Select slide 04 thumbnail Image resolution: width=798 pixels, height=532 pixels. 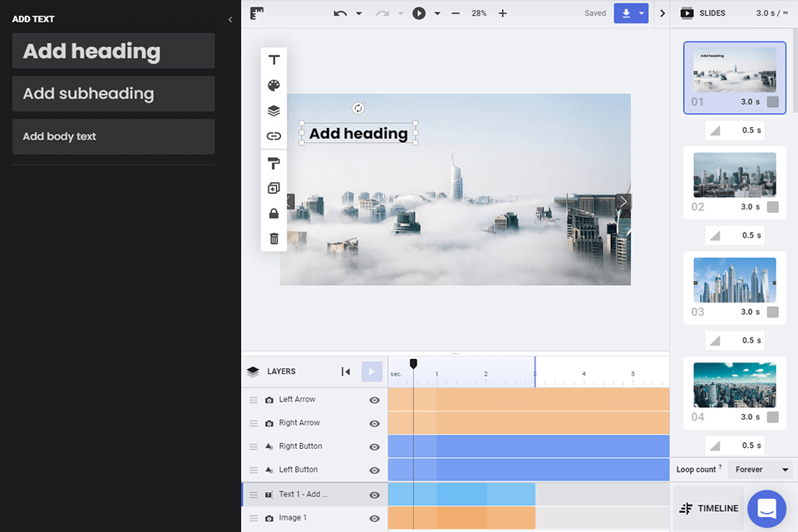[734, 386]
